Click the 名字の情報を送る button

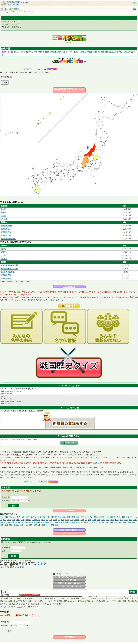click(x=7, y=77)
